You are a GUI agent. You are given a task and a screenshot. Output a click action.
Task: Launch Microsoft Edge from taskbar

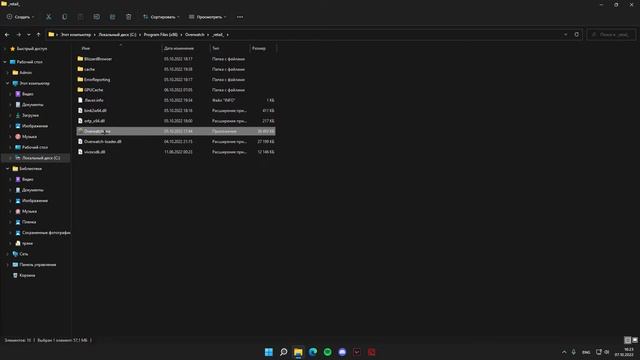(x=313, y=352)
